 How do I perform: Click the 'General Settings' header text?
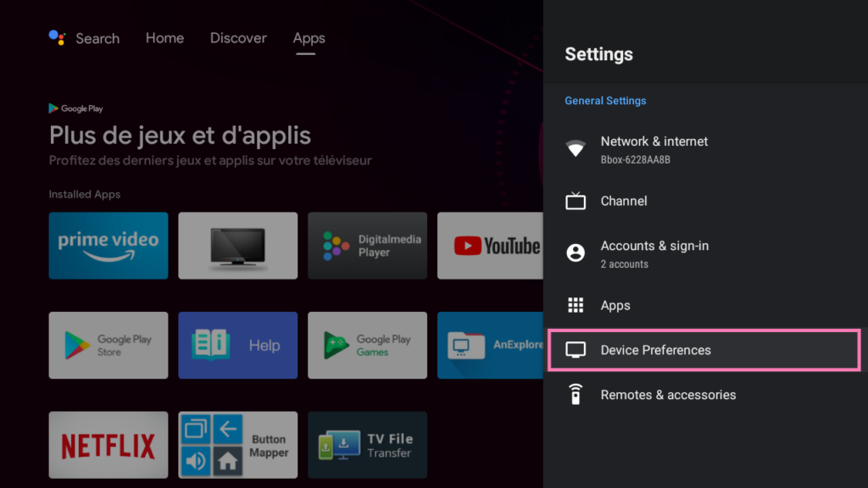(605, 101)
